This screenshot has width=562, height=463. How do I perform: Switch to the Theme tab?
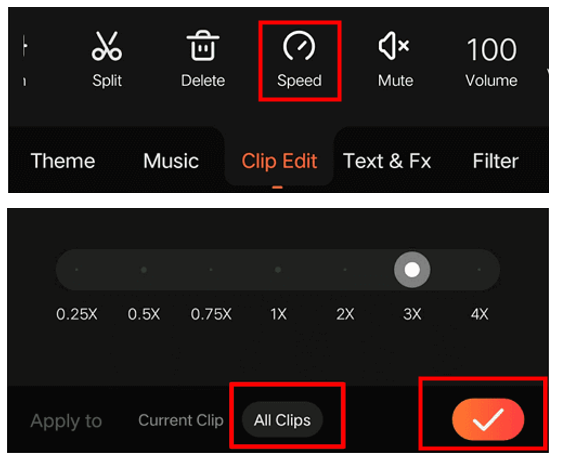pos(63,161)
